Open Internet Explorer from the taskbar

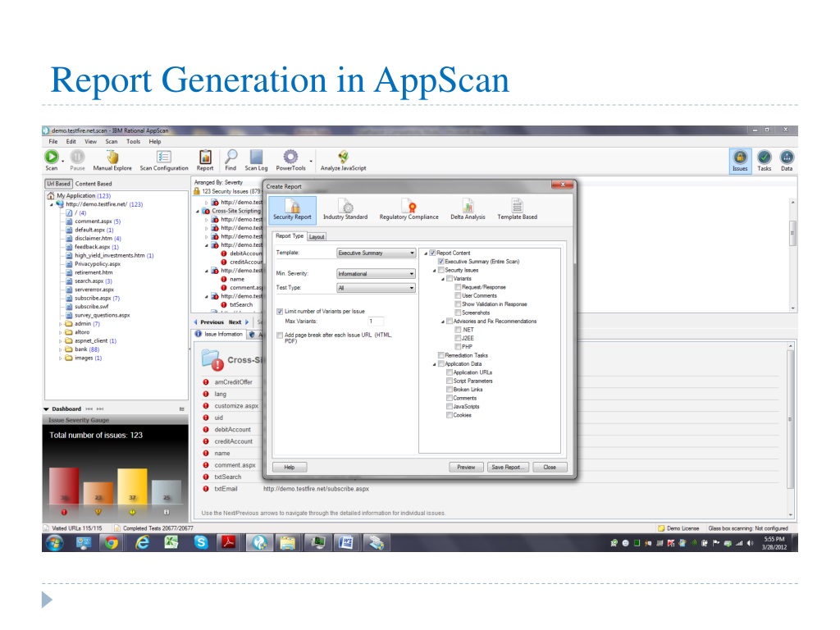[142, 543]
